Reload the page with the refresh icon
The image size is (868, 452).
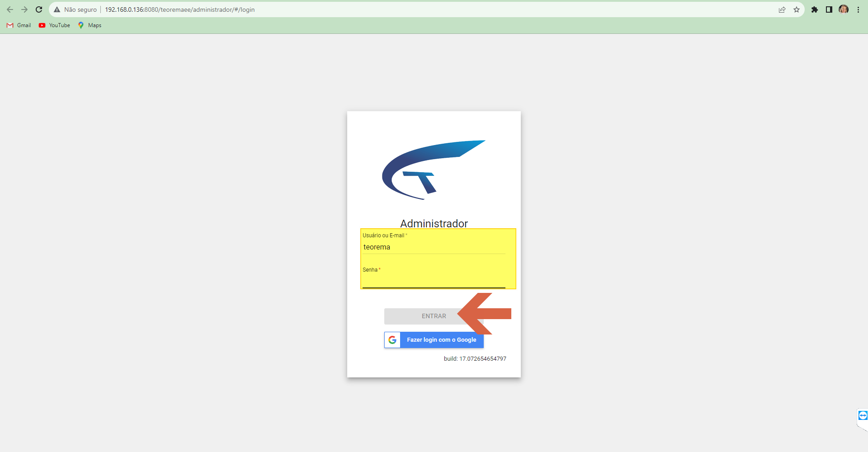(x=39, y=9)
